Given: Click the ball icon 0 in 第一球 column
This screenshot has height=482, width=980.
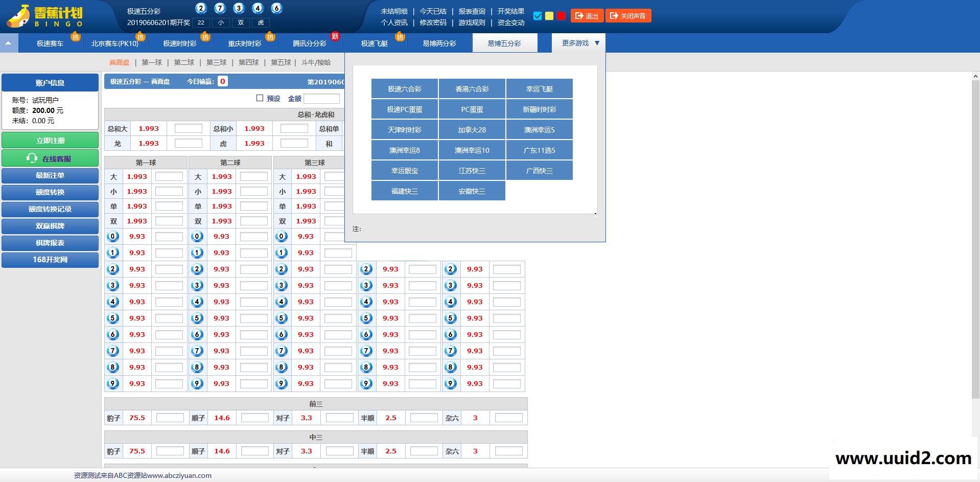Looking at the screenshot, I should (112, 236).
